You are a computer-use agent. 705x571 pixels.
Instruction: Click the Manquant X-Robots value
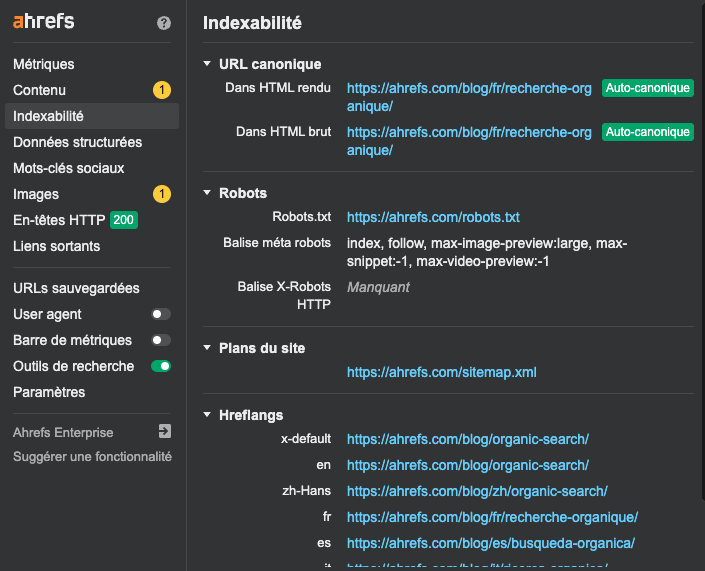tap(378, 287)
